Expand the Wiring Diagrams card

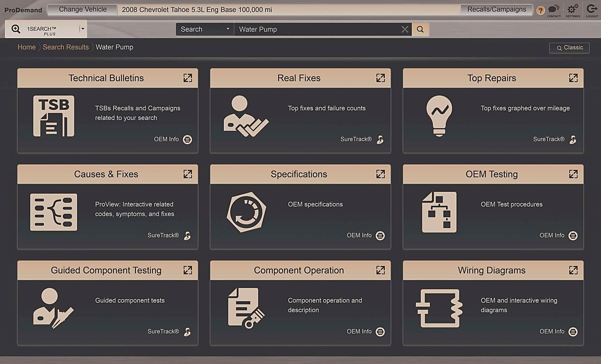(573, 270)
